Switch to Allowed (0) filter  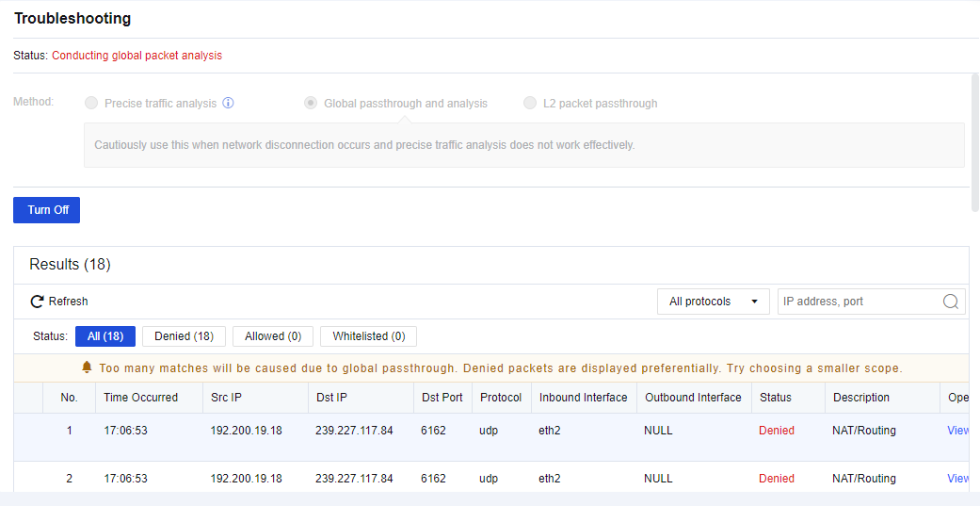point(273,336)
